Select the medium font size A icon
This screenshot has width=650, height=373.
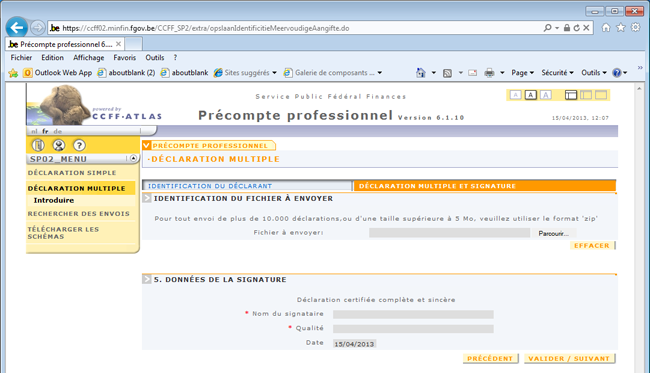pyautogui.click(x=531, y=95)
